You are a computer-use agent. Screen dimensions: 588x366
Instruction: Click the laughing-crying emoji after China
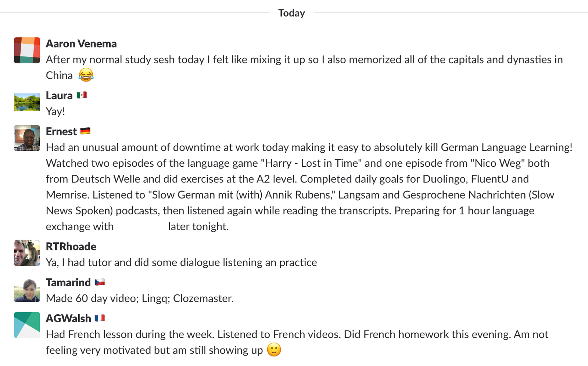click(x=86, y=75)
